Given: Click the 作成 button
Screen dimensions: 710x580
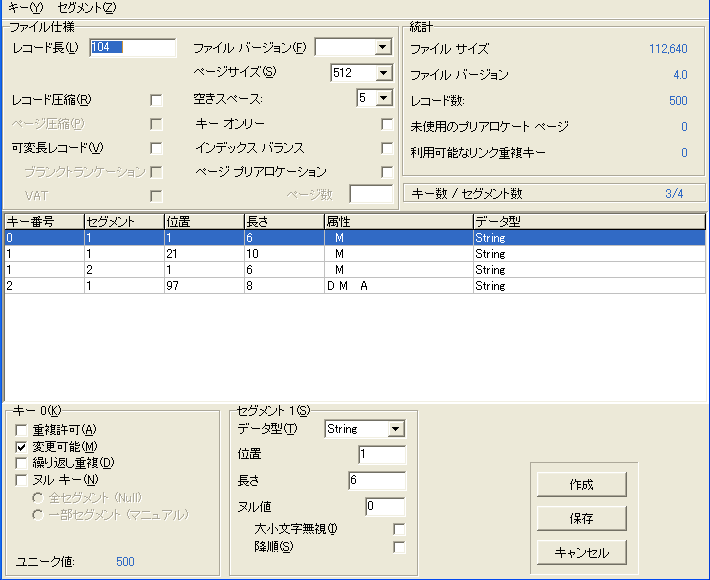Looking at the screenshot, I should [x=581, y=485].
